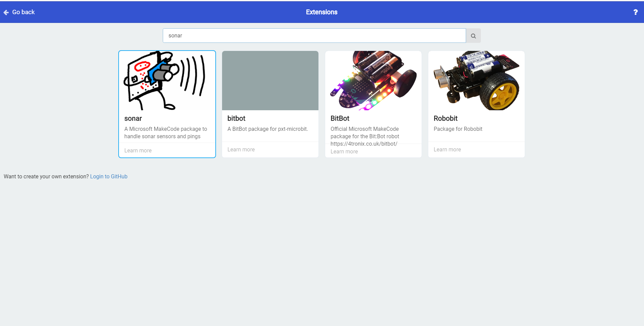Click the sonar sensors and pings description
Viewport: 644px width, 326px height.
click(166, 133)
